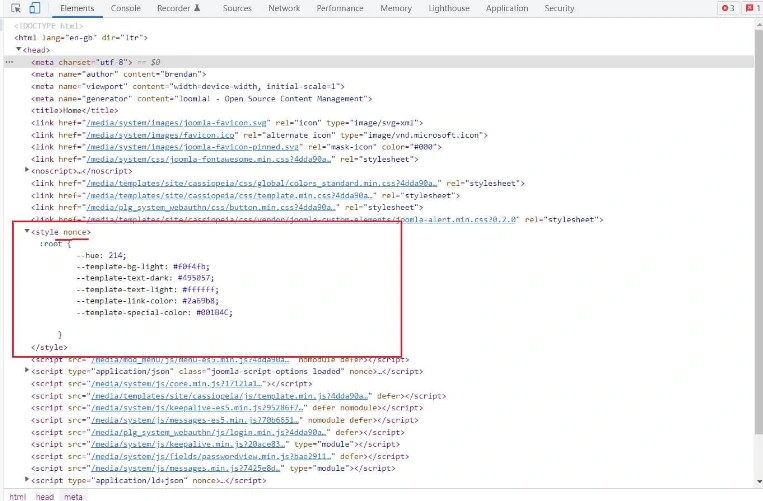Open the webauthn button.min.css link
The height and width of the screenshot is (501, 763).
pyautogui.click(x=211, y=207)
